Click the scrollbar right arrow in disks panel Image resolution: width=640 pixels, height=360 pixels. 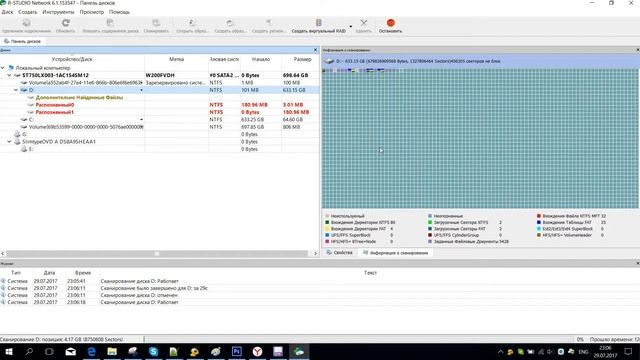click(315, 253)
